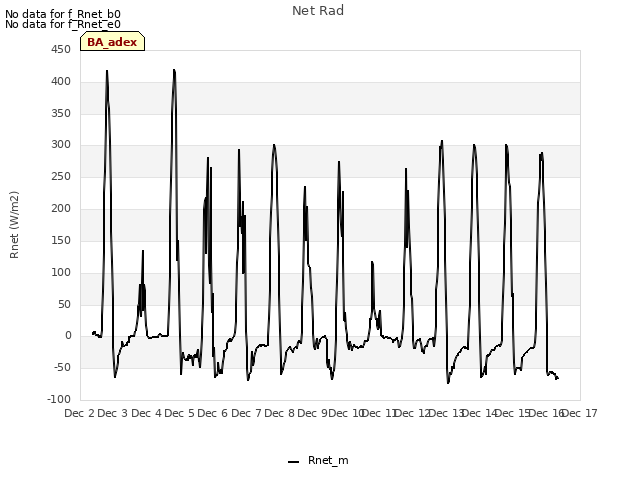Click the Dec 15 x-axis tick label

pos(512,413)
